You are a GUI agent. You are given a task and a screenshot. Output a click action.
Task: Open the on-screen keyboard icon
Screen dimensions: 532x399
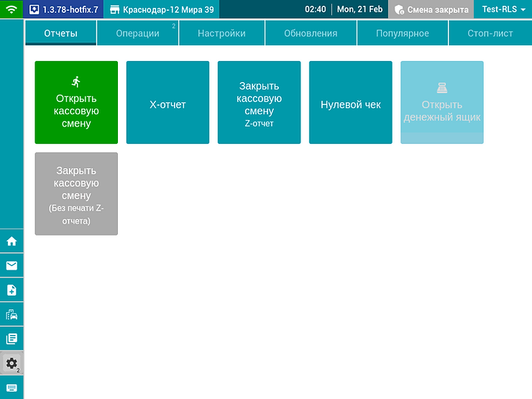12,387
